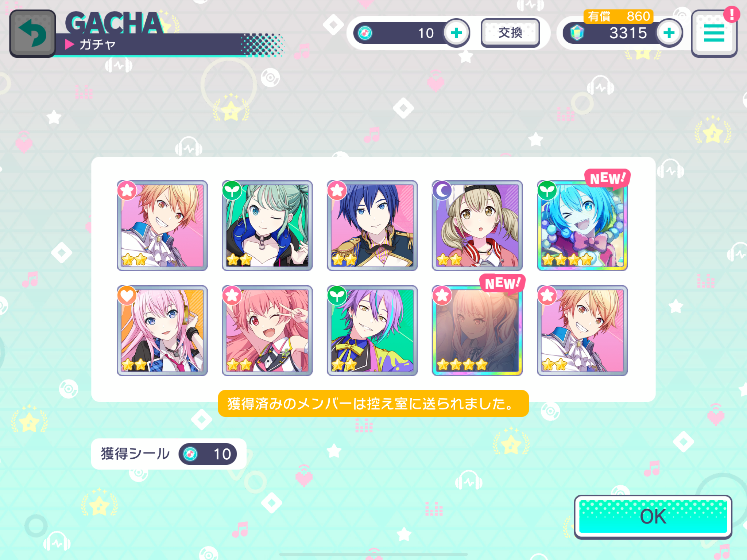
Task: Tap the crystal gem currency icon
Action: click(x=577, y=33)
